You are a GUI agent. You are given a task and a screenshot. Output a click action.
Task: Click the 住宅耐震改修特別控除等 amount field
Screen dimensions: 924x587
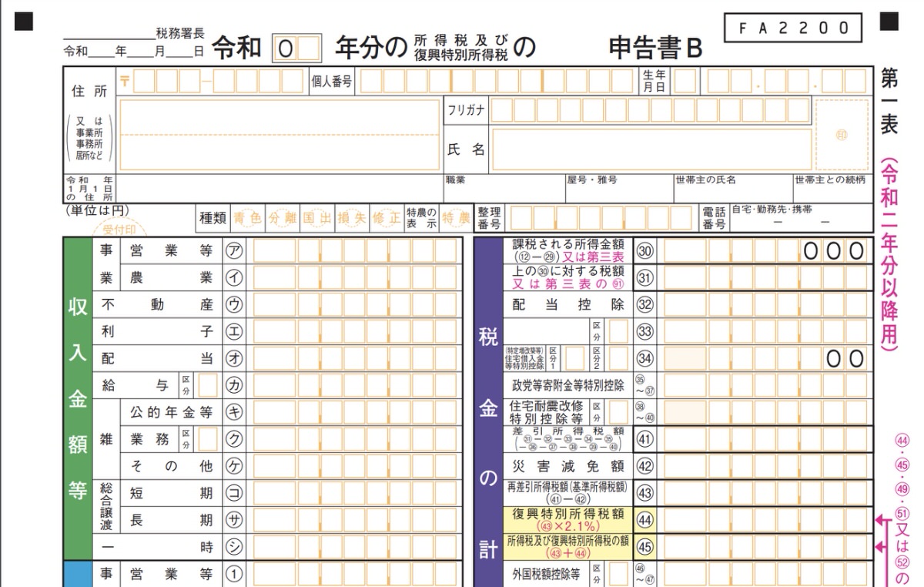765,412
